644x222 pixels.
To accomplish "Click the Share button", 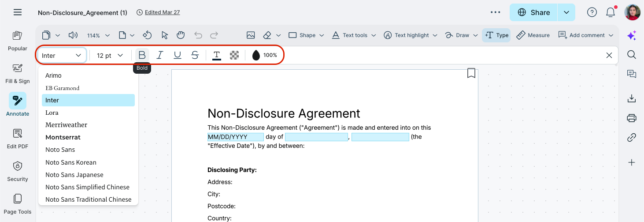I will coord(533,12).
